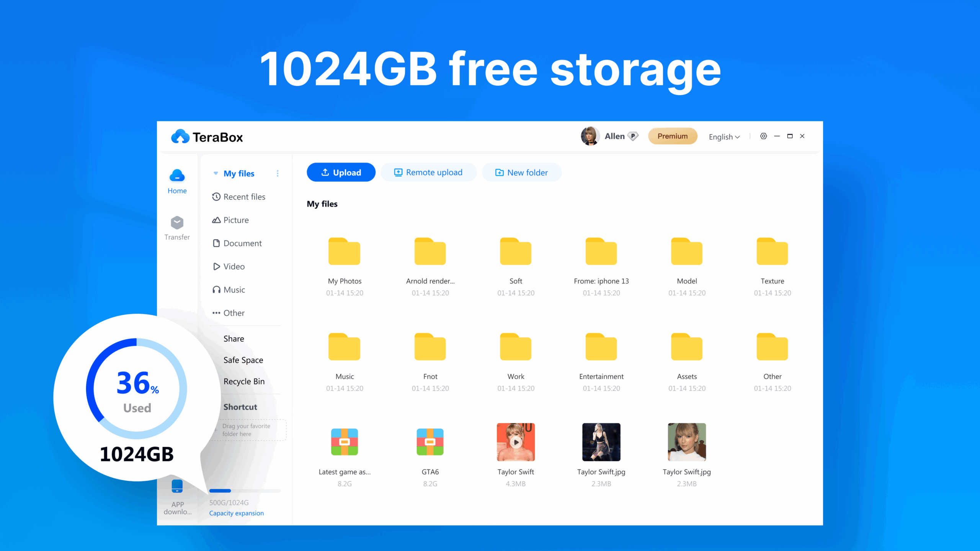Collapse the My files tree
This screenshot has width=980, height=551.
216,173
